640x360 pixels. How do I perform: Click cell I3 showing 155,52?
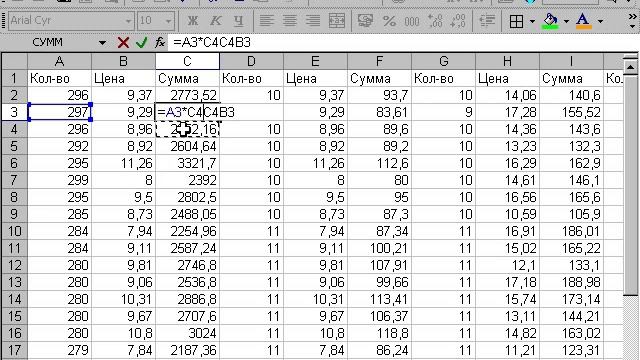click(571, 112)
